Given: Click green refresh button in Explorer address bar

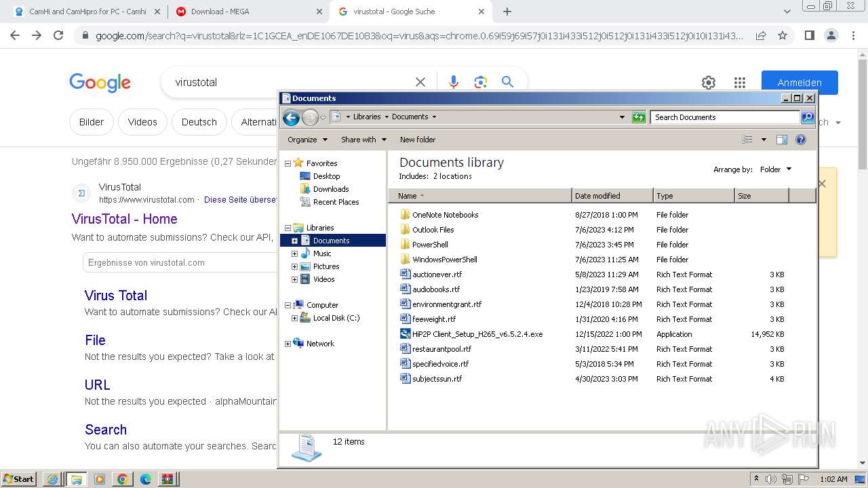Looking at the screenshot, I should [639, 117].
